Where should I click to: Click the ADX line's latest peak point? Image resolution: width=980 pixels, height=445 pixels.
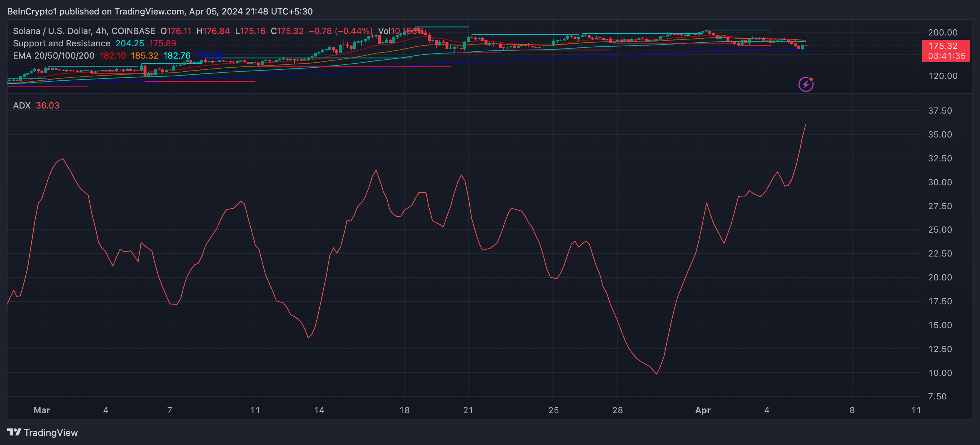click(x=805, y=125)
